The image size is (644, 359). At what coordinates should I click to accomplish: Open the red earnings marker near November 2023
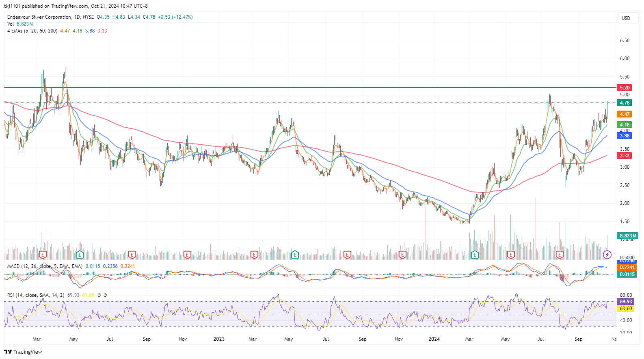(x=402, y=255)
